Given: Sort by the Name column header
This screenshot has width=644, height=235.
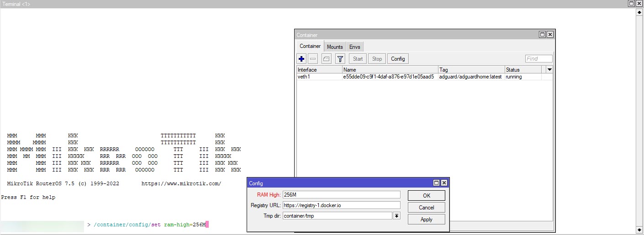Looking at the screenshot, I should click(390, 70).
